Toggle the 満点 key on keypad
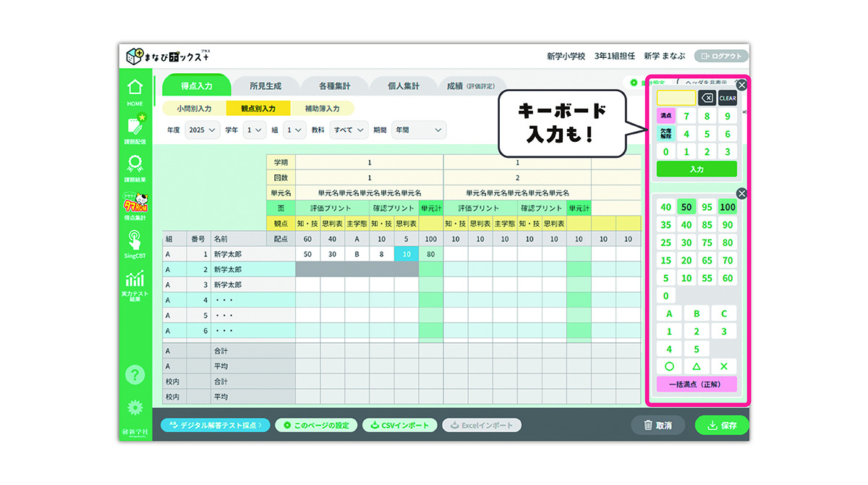Screen dimensions: 868x485 [x=665, y=116]
